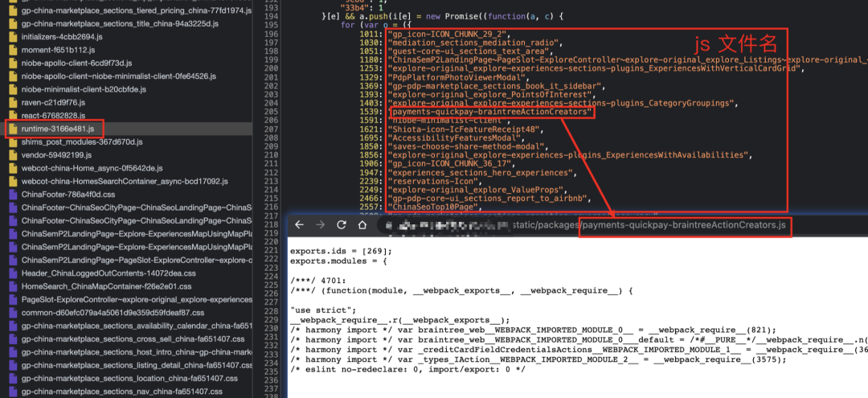The height and width of the screenshot is (398, 868).
Task: Open the sections_listing_detail_china CSS file
Action: (x=137, y=365)
